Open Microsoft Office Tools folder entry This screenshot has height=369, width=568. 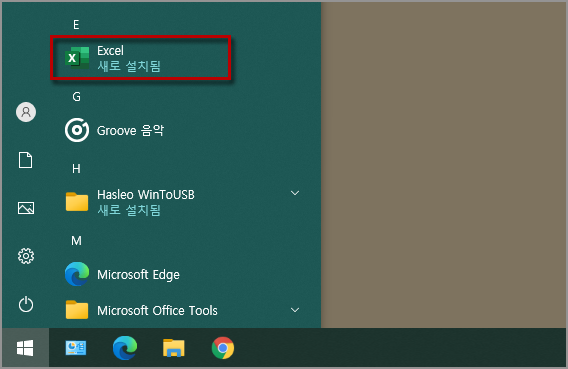point(142,310)
